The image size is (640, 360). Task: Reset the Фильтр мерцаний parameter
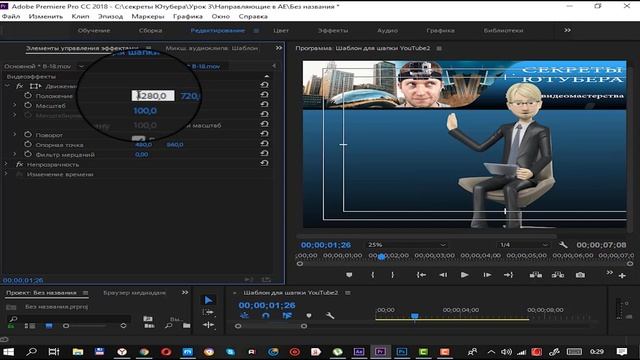pos(264,153)
